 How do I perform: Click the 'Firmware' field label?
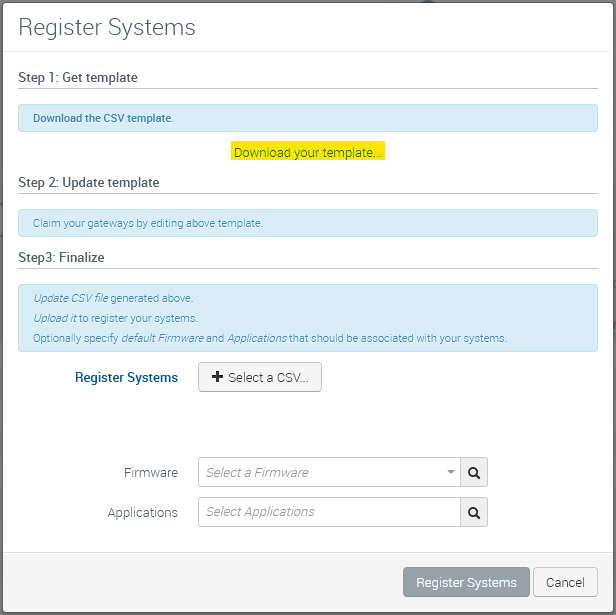151,472
